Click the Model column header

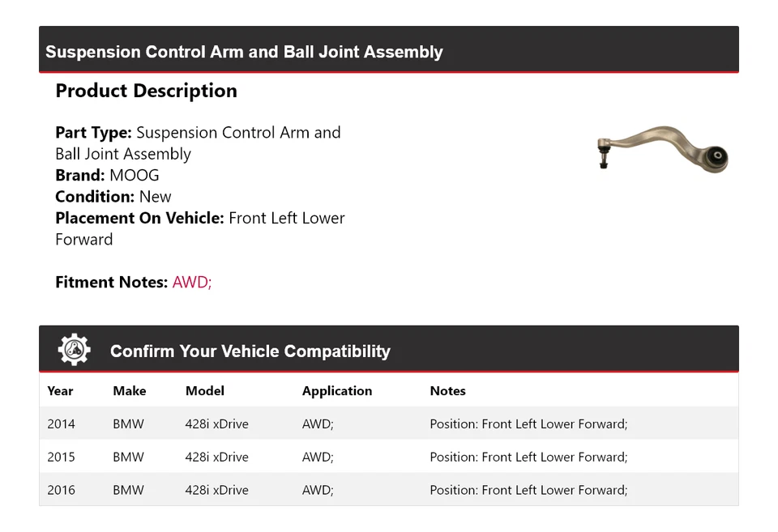[x=205, y=391]
